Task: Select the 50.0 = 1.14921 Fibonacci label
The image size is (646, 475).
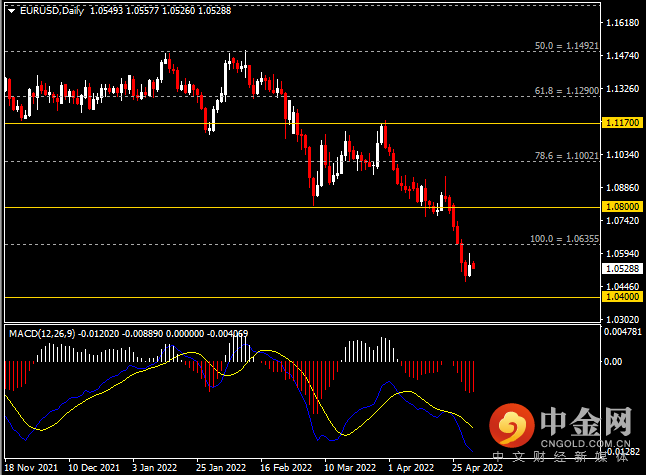Action: (566, 46)
